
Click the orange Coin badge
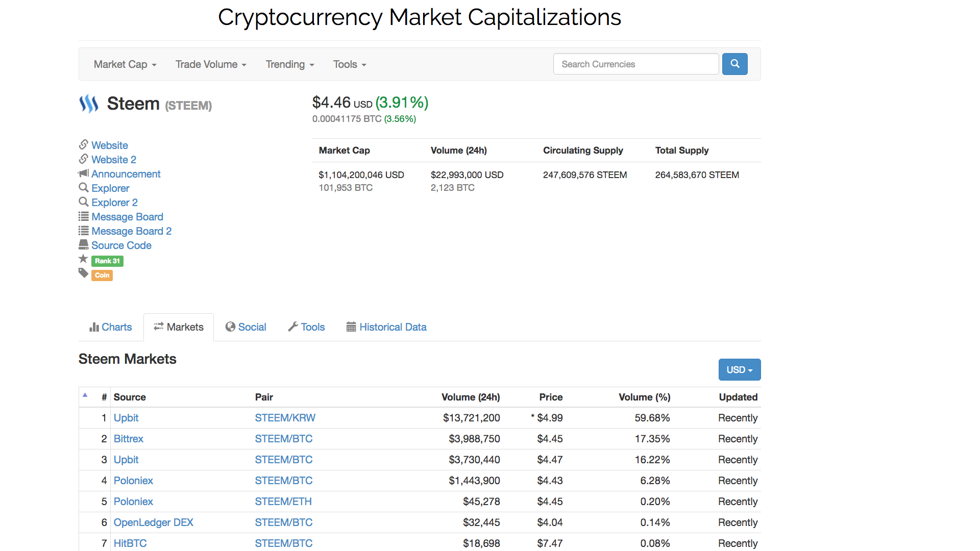click(102, 275)
